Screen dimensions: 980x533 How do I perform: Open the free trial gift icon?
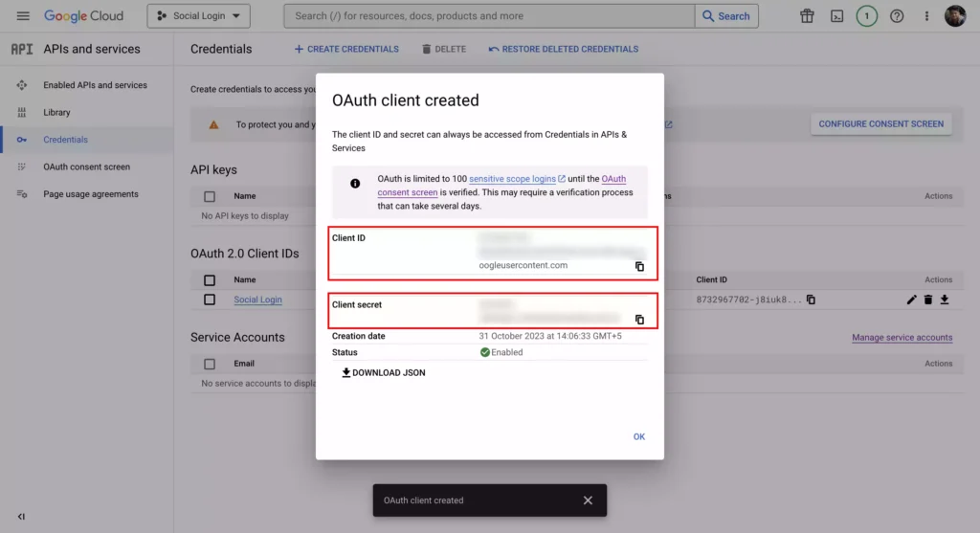coord(807,15)
